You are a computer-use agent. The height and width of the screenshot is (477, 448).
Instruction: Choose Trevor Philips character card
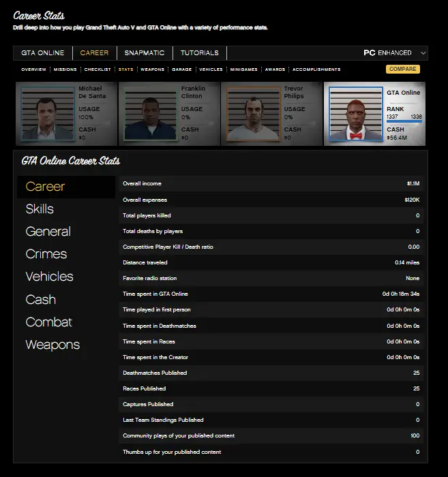coord(271,114)
